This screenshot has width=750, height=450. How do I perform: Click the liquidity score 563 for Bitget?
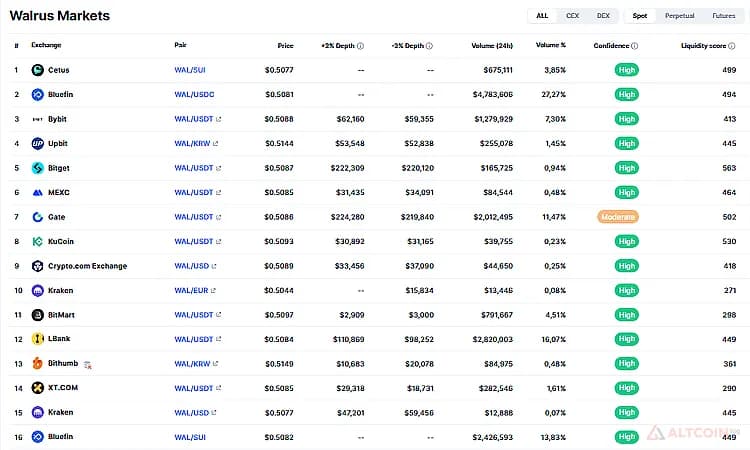click(x=729, y=168)
